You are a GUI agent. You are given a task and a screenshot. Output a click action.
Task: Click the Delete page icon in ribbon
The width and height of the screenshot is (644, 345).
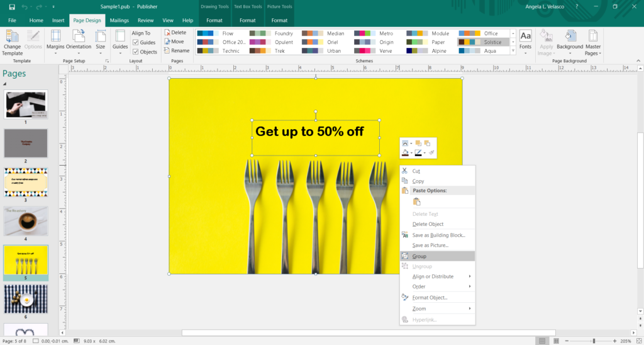[x=167, y=32]
